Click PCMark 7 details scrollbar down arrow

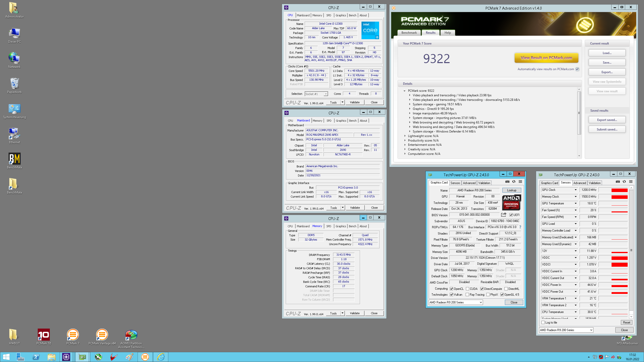[x=579, y=156]
